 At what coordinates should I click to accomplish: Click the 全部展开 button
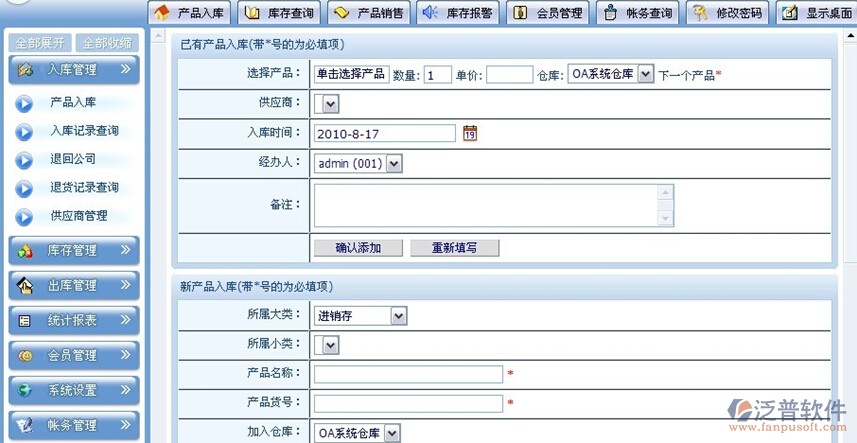click(40, 43)
